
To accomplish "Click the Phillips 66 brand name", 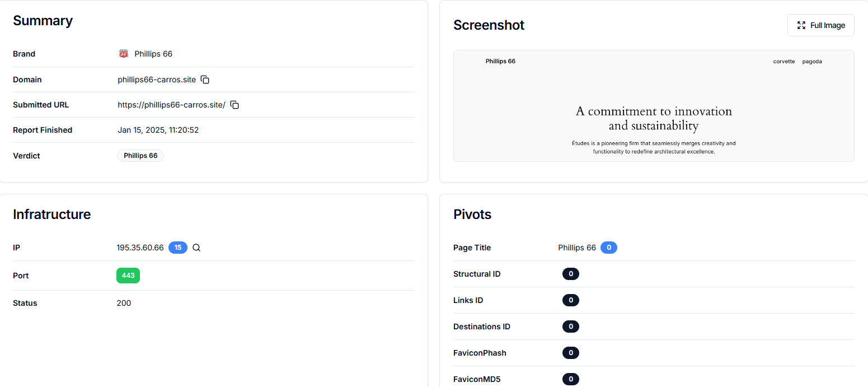I will pyautogui.click(x=153, y=54).
